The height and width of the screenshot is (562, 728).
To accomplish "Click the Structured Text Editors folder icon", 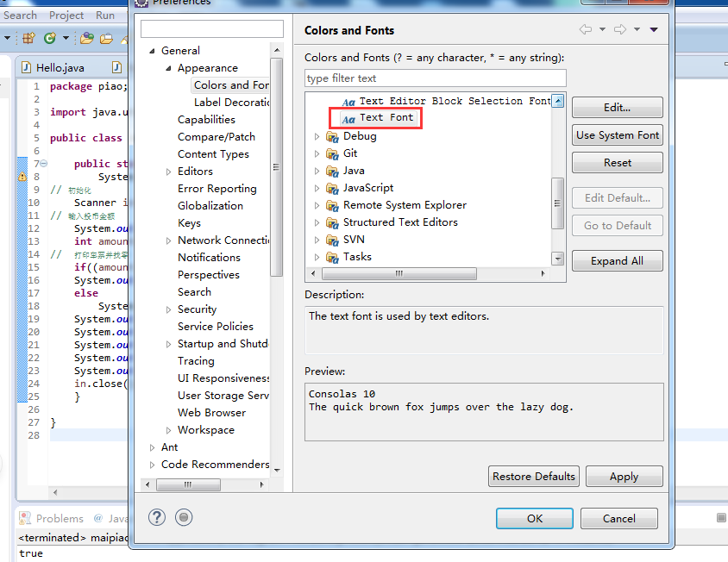I will coord(332,222).
